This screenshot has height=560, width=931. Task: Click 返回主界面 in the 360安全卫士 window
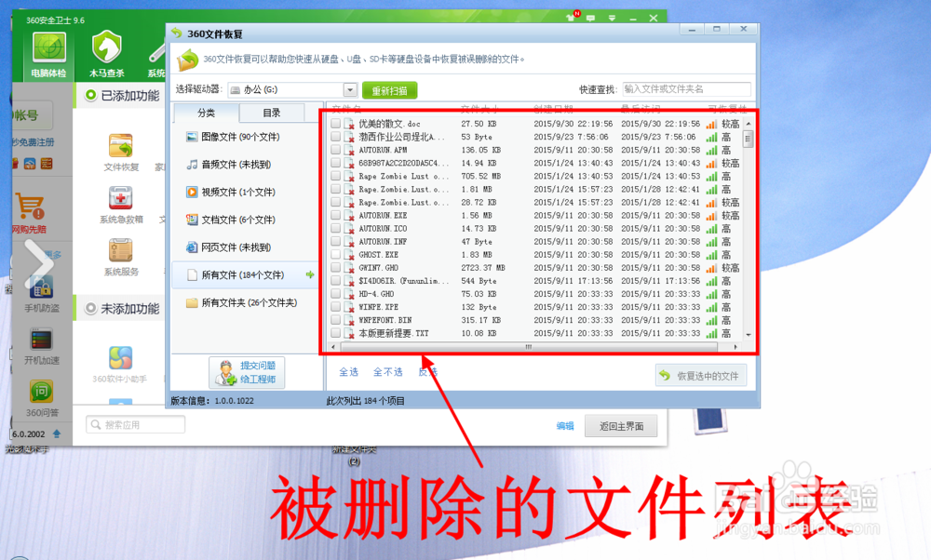pyautogui.click(x=621, y=426)
